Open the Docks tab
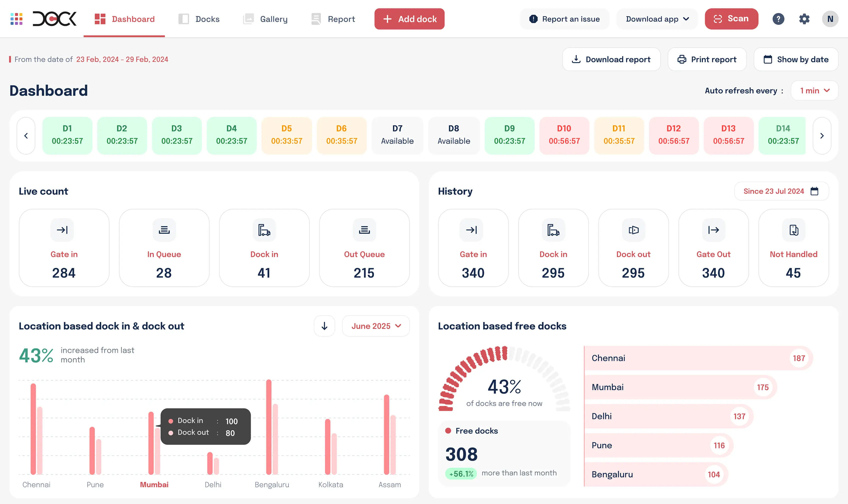 (199, 19)
